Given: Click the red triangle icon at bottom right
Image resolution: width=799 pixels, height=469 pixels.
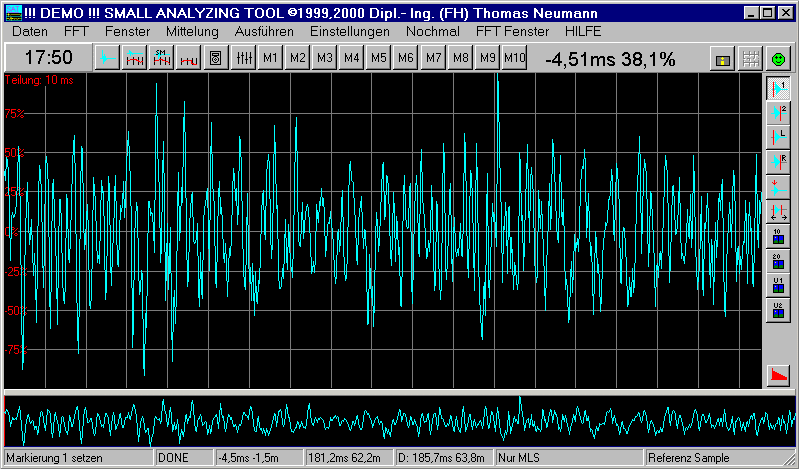Looking at the screenshot, I should click(777, 375).
